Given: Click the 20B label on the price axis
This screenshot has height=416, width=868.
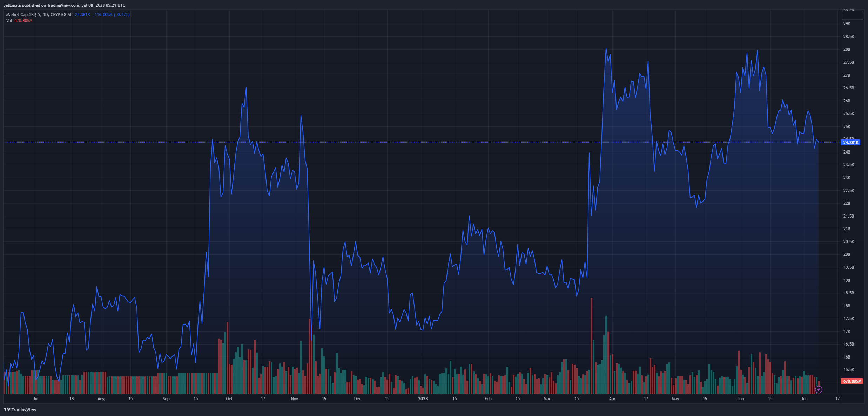Looking at the screenshot, I should click(x=847, y=254).
